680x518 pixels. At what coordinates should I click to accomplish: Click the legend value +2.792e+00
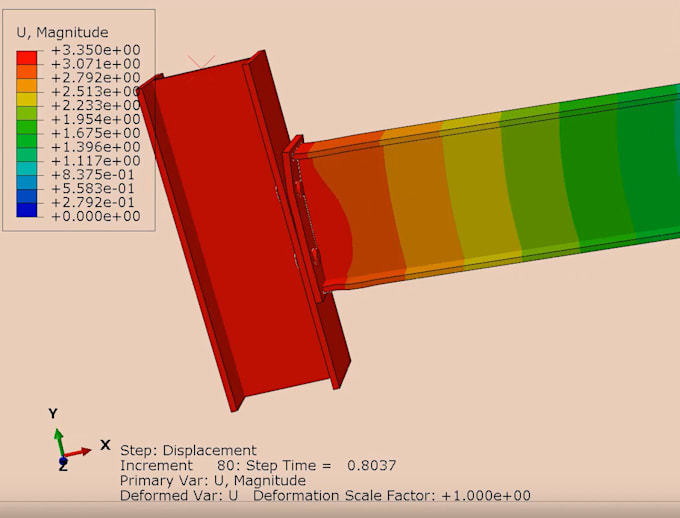pyautogui.click(x=96, y=78)
